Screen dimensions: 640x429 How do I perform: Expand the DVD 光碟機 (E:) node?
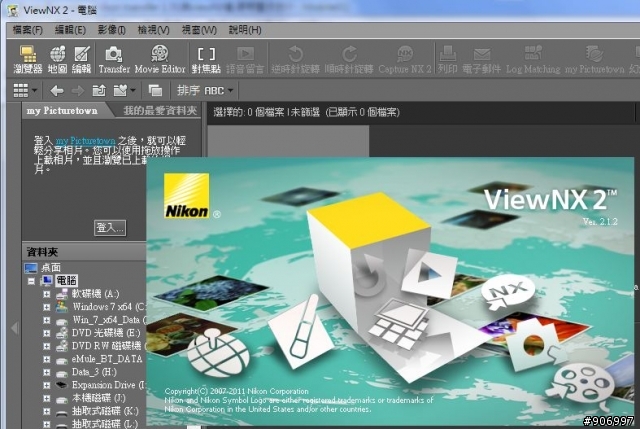[47, 333]
